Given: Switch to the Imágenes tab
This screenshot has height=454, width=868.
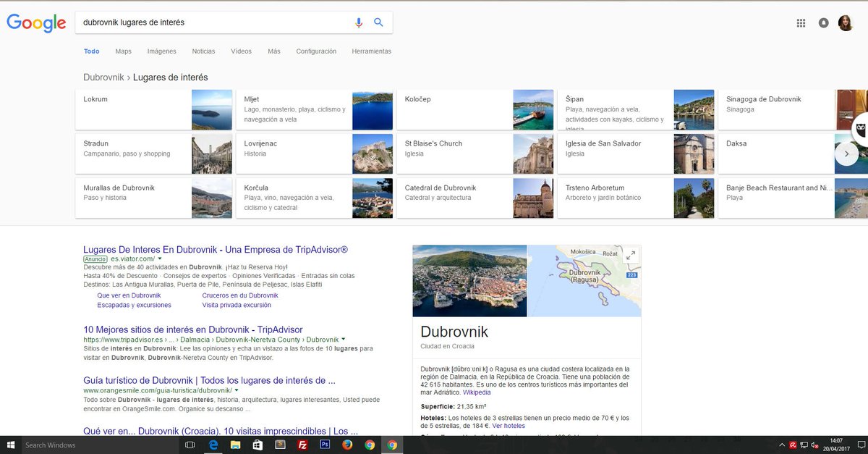Looking at the screenshot, I should [x=161, y=51].
